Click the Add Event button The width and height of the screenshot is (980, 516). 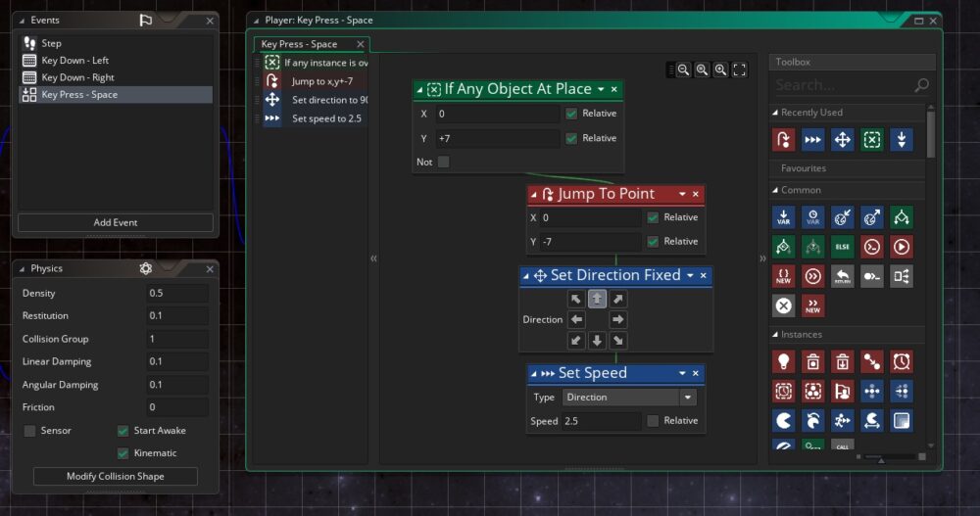coord(116,222)
